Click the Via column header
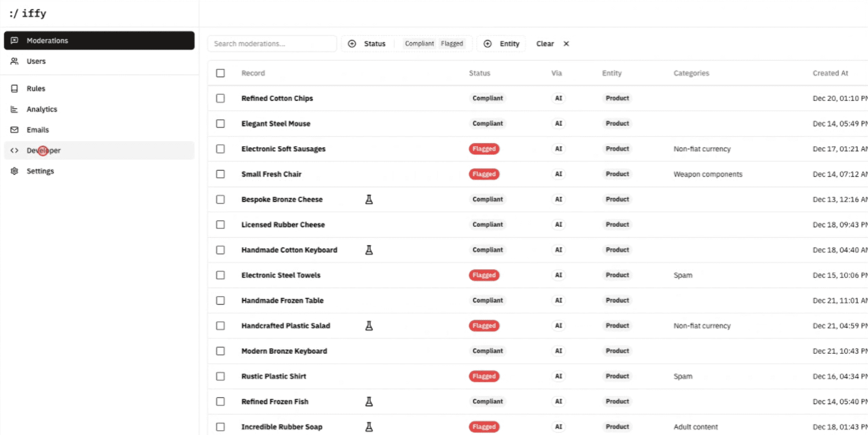 tap(557, 73)
